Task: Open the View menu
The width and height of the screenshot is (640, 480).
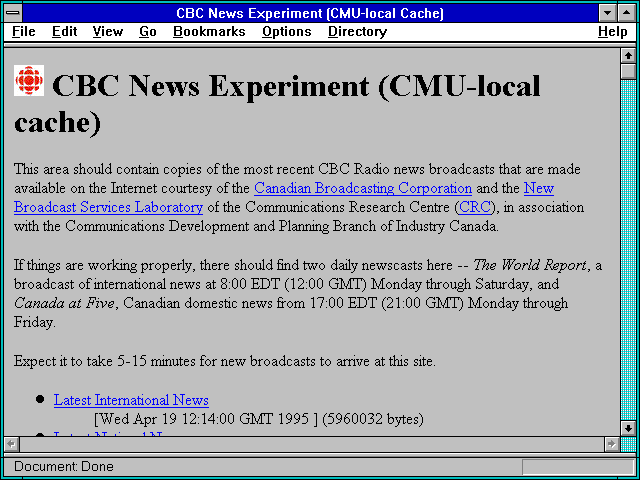Action: [x=107, y=32]
